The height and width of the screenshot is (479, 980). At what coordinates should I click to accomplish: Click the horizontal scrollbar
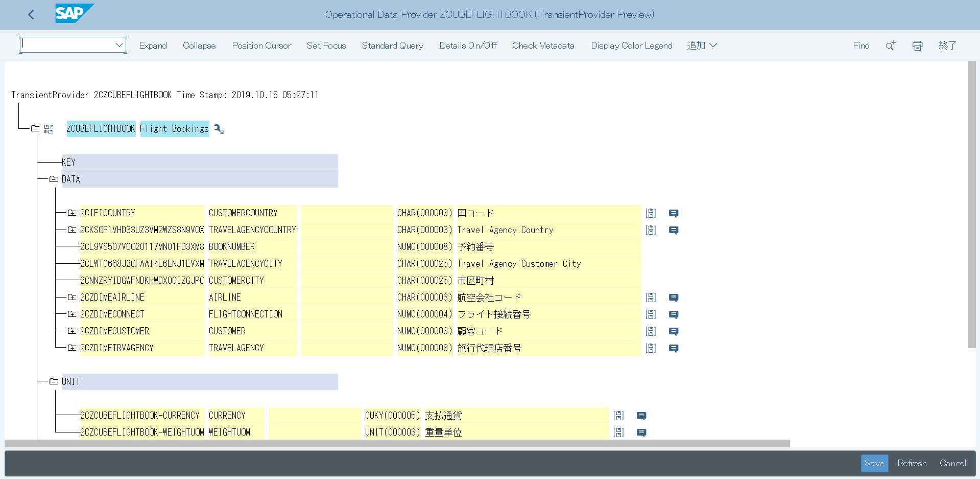point(397,443)
